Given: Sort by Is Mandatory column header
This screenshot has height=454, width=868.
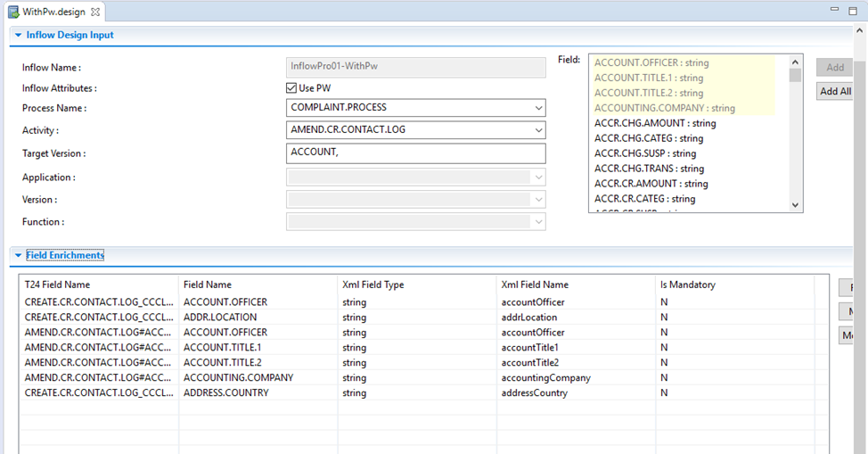Looking at the screenshot, I should pyautogui.click(x=687, y=285).
